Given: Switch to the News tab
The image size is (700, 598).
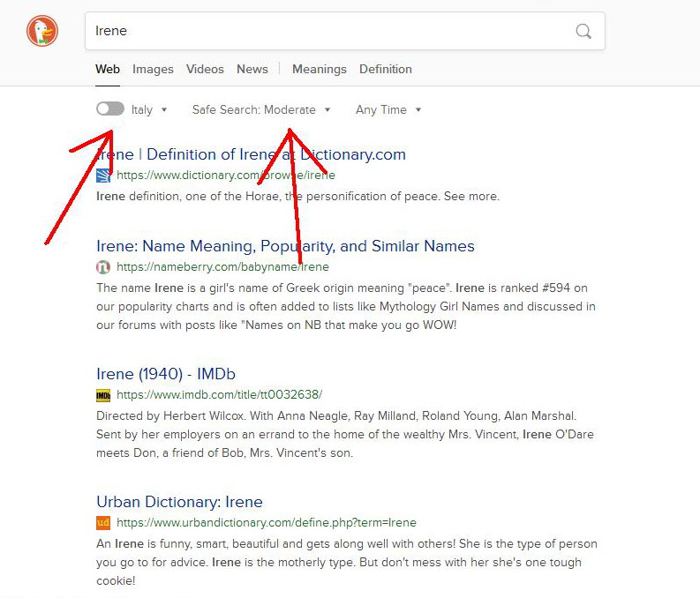Looking at the screenshot, I should pyautogui.click(x=252, y=69).
